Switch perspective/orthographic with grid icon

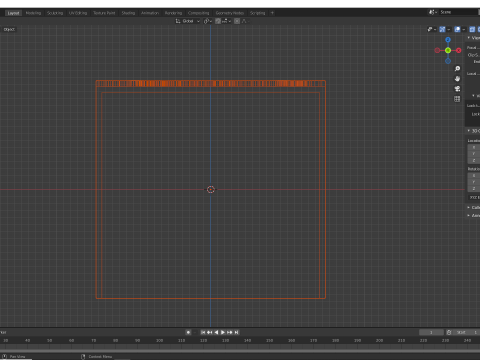click(457, 99)
